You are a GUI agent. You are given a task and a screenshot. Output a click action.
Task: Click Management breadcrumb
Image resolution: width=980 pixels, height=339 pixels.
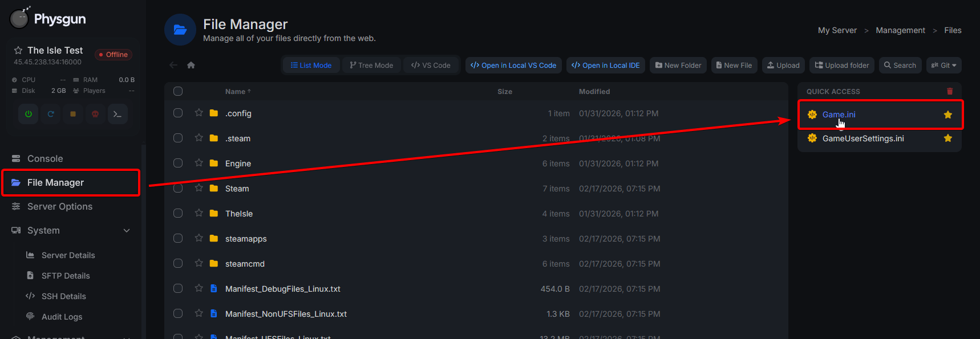click(901, 30)
